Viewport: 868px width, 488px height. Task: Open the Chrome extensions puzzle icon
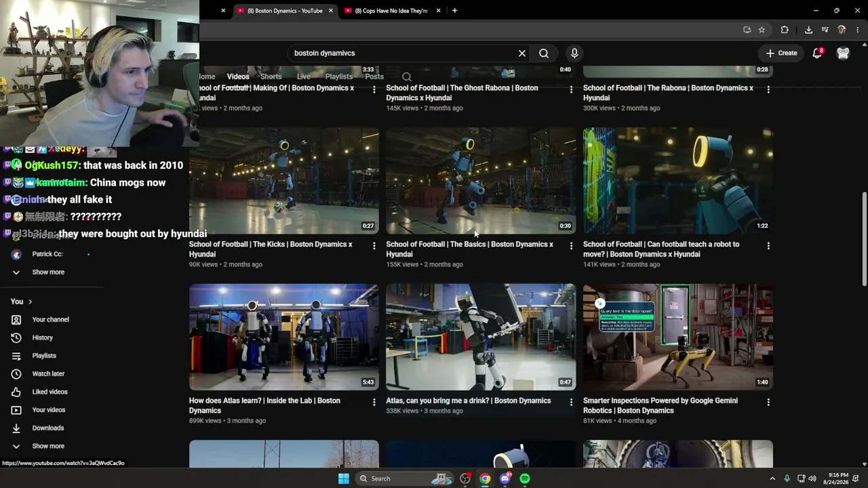(785, 30)
